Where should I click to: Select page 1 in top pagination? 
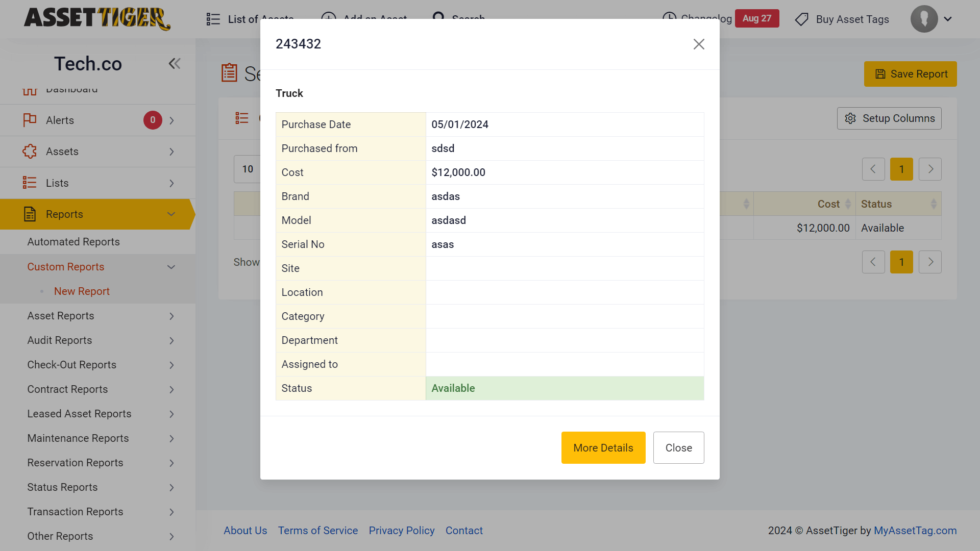901,169
